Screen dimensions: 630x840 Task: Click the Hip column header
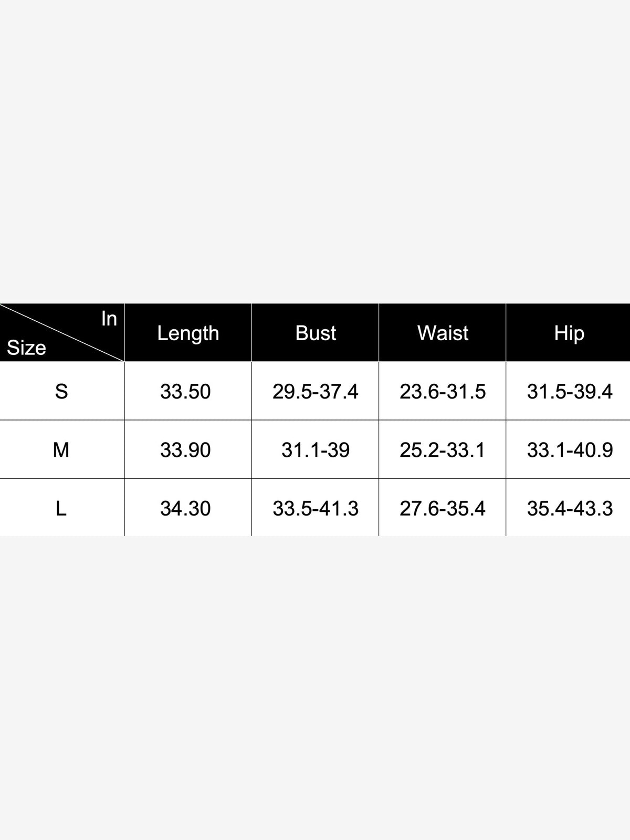click(569, 333)
